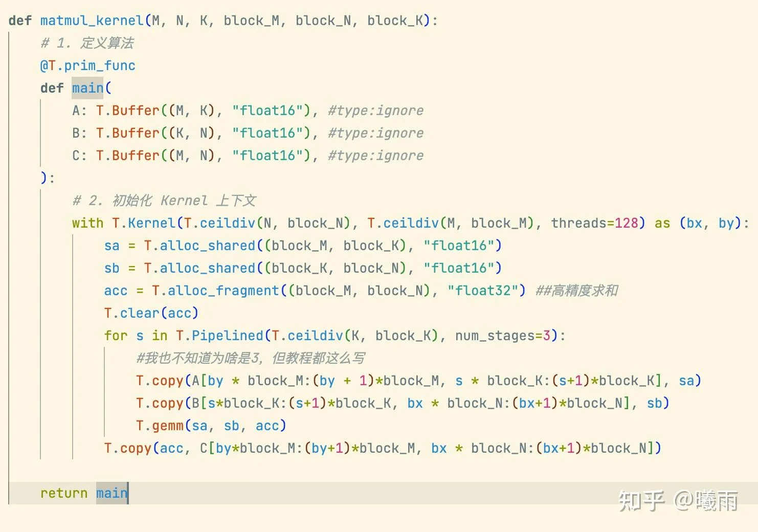Click '#type:ignore' on the 'A:' line
The width and height of the screenshot is (758, 532).
[x=375, y=110]
